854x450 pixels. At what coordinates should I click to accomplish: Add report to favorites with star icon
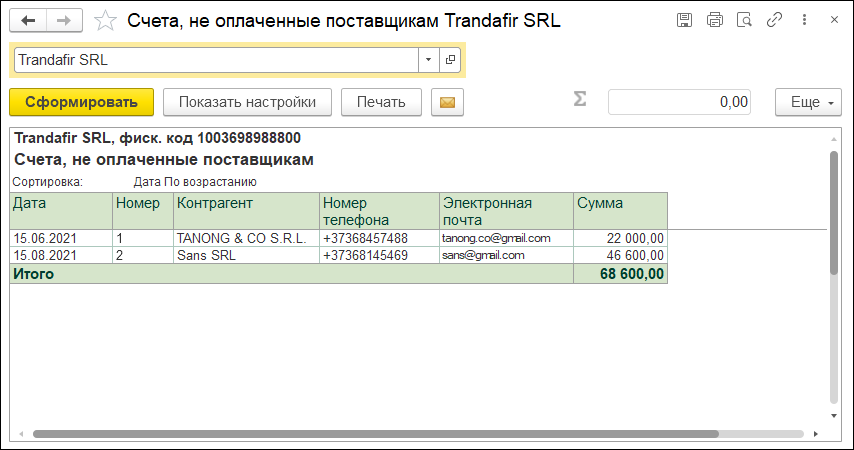[105, 21]
